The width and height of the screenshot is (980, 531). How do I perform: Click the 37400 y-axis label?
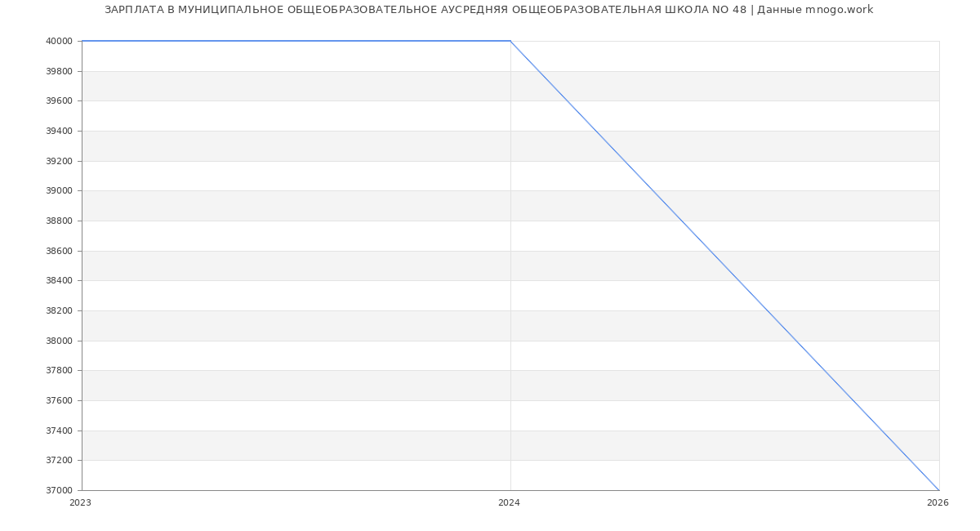pyautogui.click(x=60, y=431)
